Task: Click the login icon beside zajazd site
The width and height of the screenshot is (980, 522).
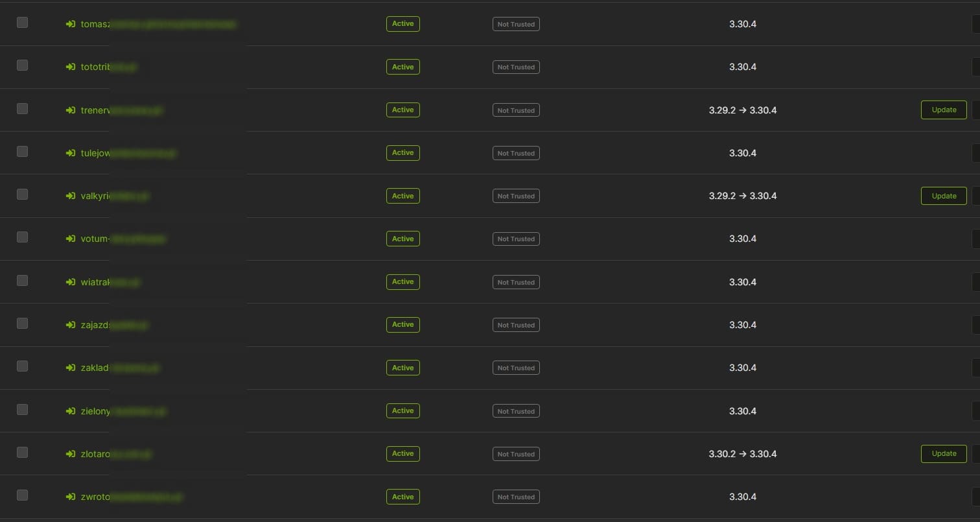Action: pyautogui.click(x=71, y=325)
